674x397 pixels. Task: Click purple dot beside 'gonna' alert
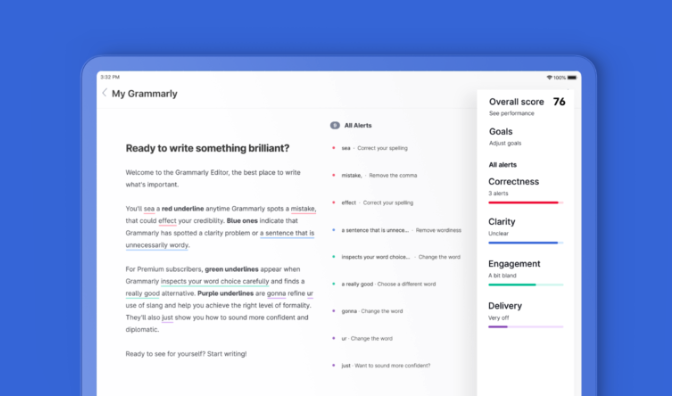click(334, 311)
